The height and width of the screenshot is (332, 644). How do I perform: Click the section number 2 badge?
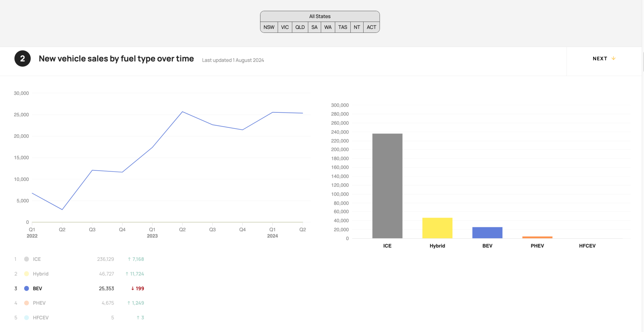click(x=23, y=59)
